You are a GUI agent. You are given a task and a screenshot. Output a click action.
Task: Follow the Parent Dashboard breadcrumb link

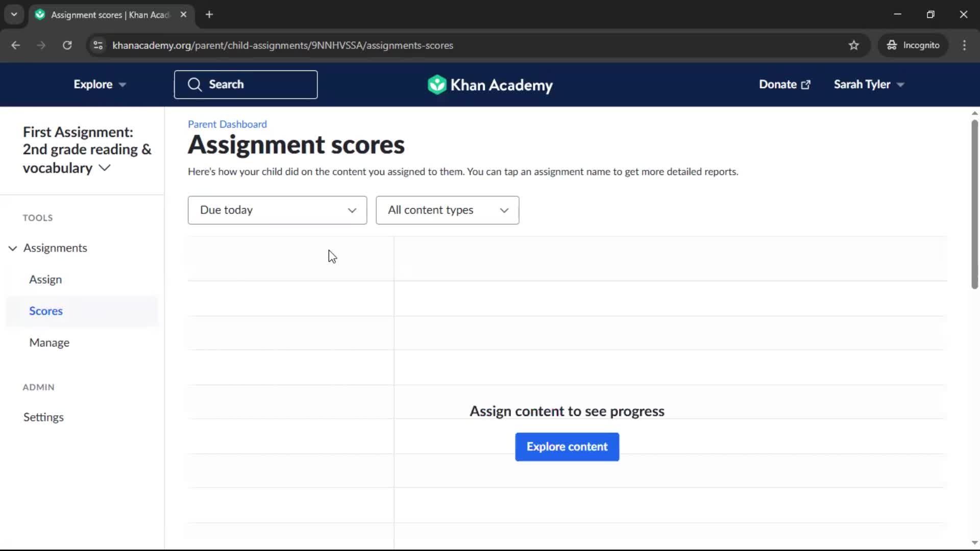[x=227, y=124]
